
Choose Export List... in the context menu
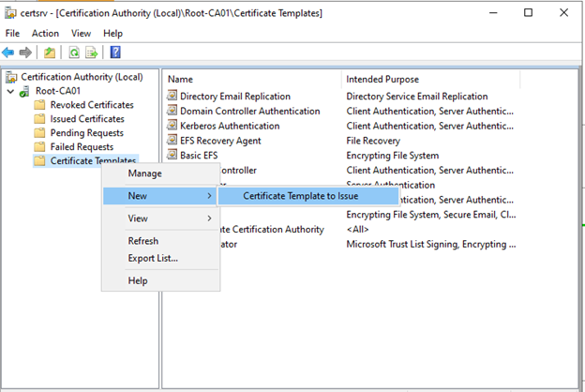153,258
